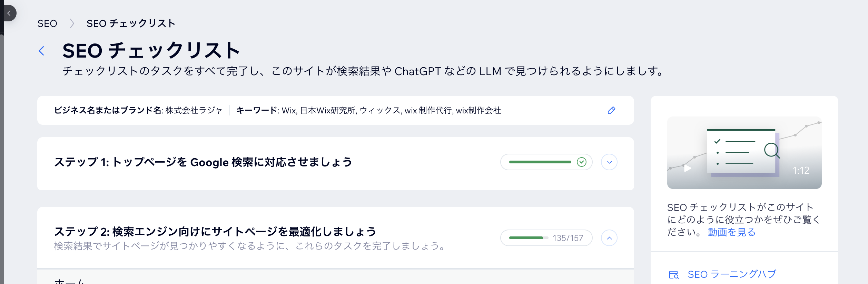Open the 動画を見る link
The width and height of the screenshot is (868, 284).
pos(731,232)
